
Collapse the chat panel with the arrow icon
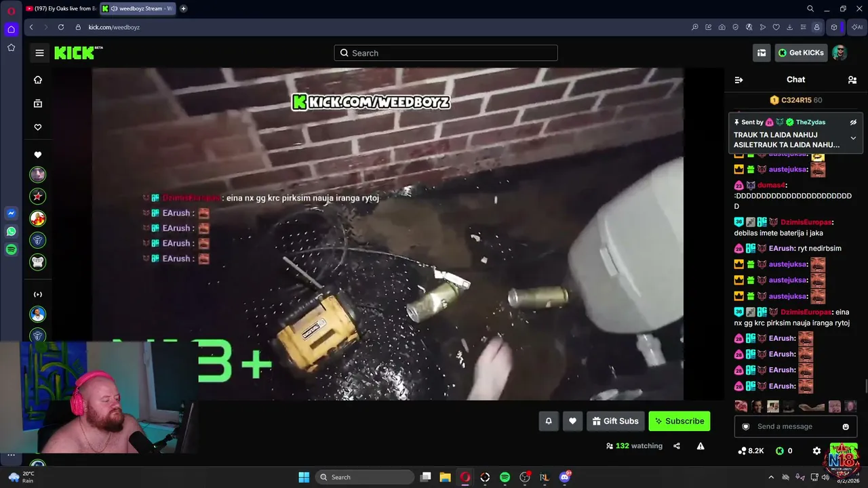tap(738, 80)
